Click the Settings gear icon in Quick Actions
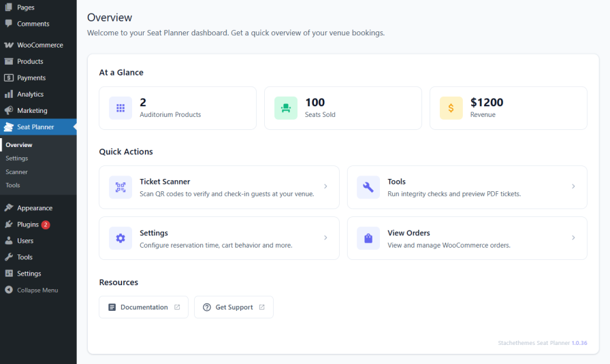 click(x=121, y=238)
